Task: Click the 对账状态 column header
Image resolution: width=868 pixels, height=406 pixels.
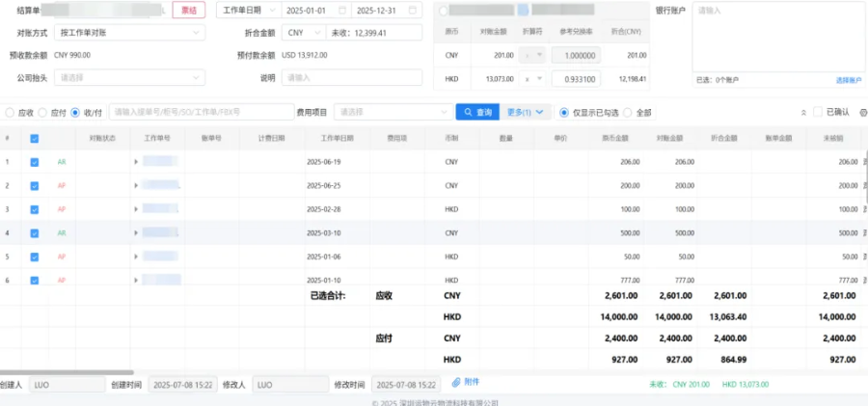Action: pos(102,139)
